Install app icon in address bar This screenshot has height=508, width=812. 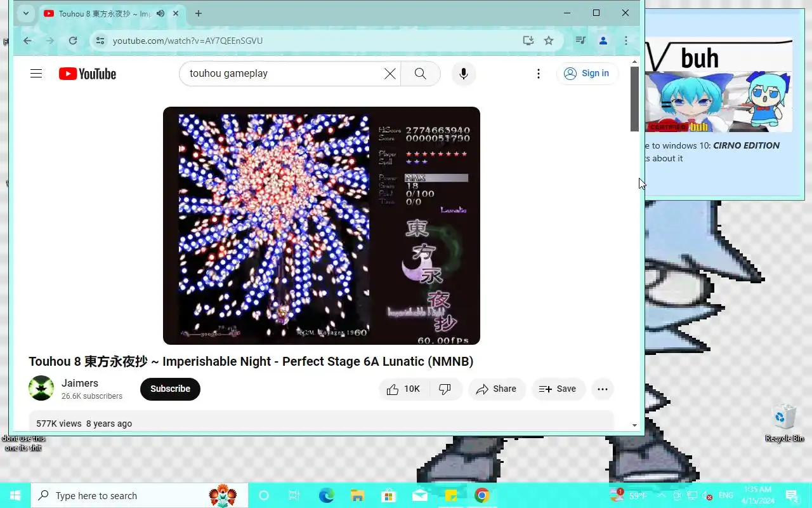pyautogui.click(x=528, y=41)
